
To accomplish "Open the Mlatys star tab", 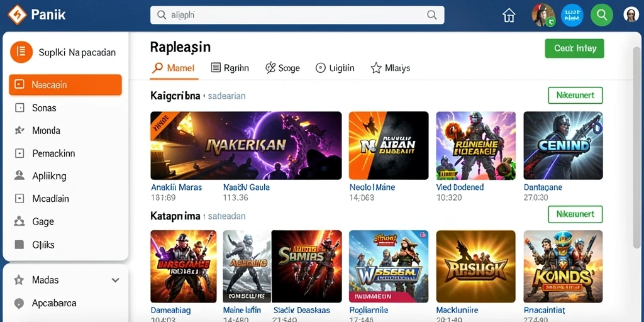I will 390,68.
